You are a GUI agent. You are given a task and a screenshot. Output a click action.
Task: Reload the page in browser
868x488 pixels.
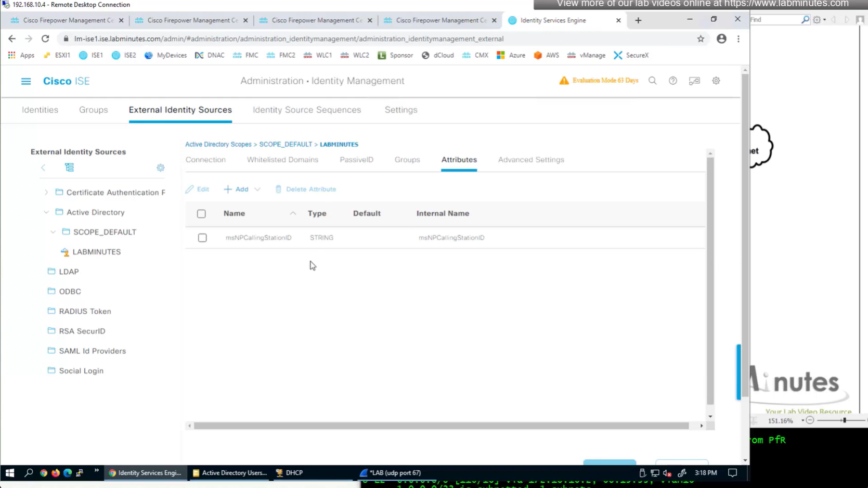45,38
